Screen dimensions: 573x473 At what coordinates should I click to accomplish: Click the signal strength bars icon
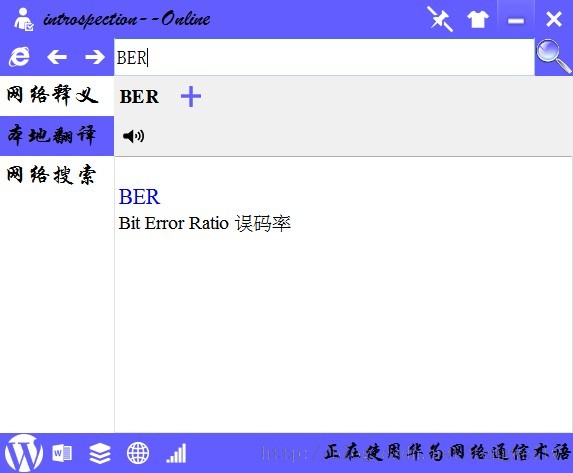point(177,453)
